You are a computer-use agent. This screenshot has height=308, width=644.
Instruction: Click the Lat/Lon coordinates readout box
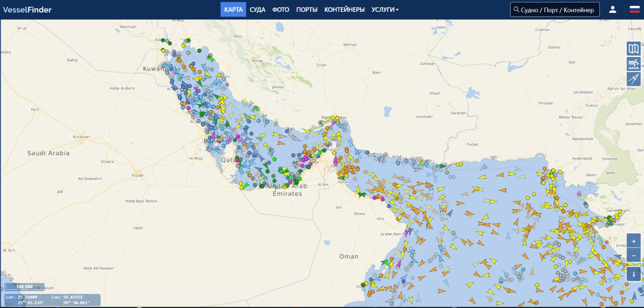click(52, 300)
